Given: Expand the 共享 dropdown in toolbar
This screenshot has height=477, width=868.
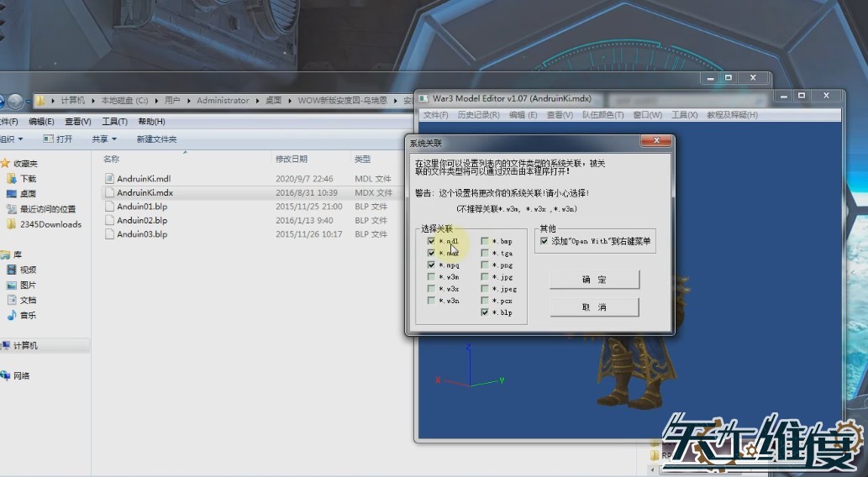Looking at the screenshot, I should pos(104,139).
